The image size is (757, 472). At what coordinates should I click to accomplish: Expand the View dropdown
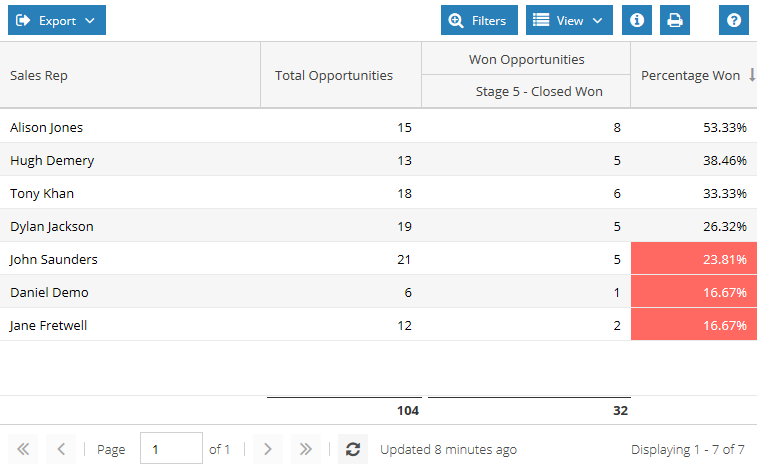pyautogui.click(x=569, y=20)
